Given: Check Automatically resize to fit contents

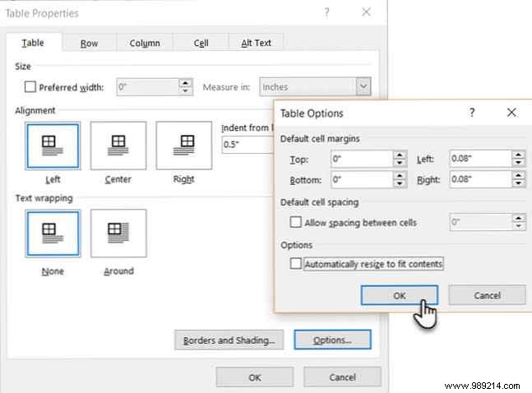Looking at the screenshot, I should pos(295,263).
